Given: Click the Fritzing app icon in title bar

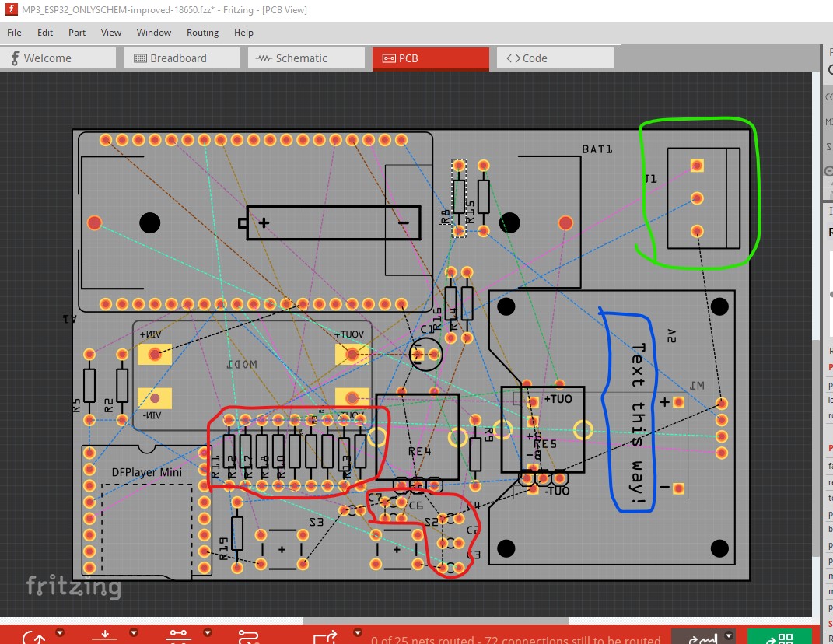Looking at the screenshot, I should [11, 9].
